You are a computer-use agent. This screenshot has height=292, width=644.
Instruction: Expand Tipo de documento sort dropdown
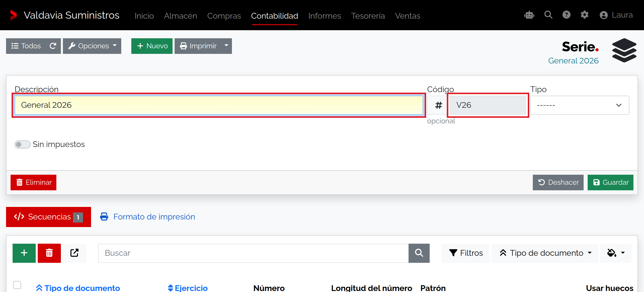tap(545, 253)
